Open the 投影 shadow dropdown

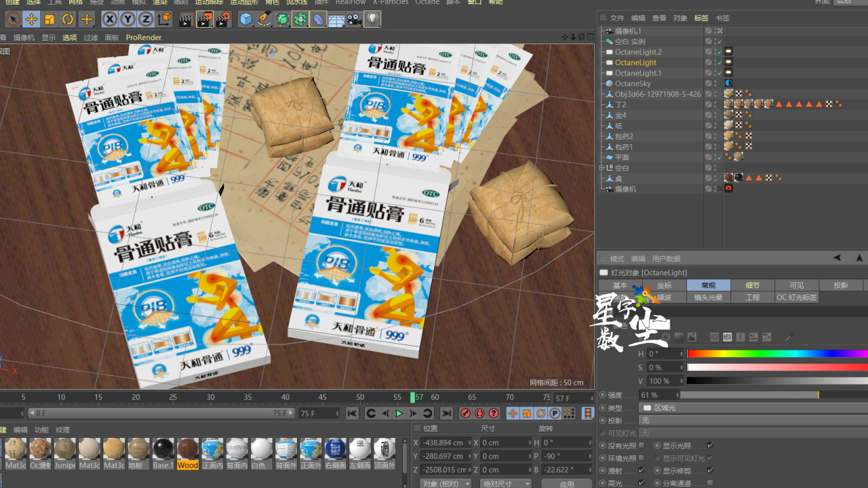point(753,420)
